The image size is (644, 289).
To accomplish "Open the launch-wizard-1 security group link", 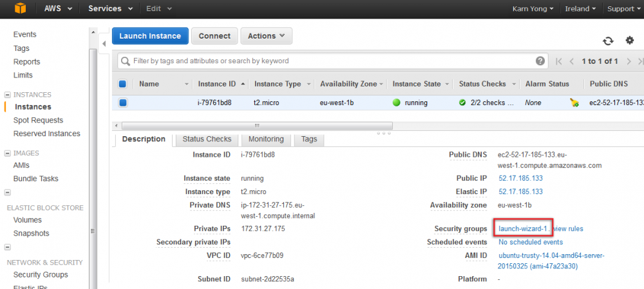I will pos(523,228).
